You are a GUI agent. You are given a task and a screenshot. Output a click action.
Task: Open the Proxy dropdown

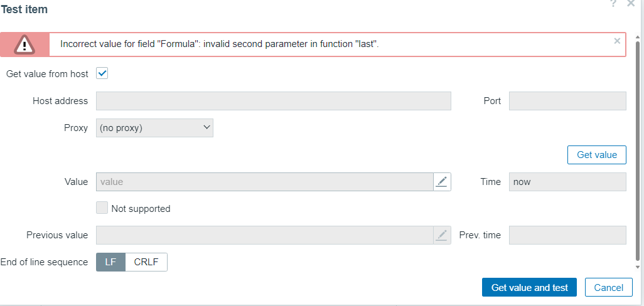[x=154, y=128]
